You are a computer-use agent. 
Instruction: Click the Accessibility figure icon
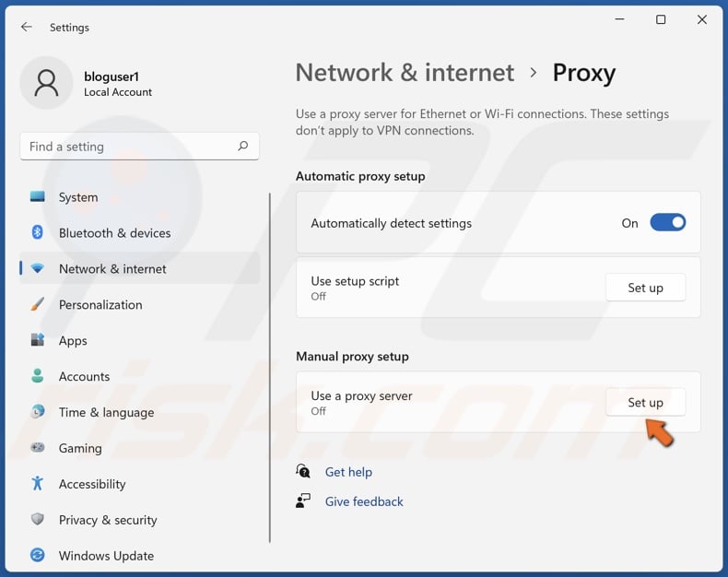[38, 484]
